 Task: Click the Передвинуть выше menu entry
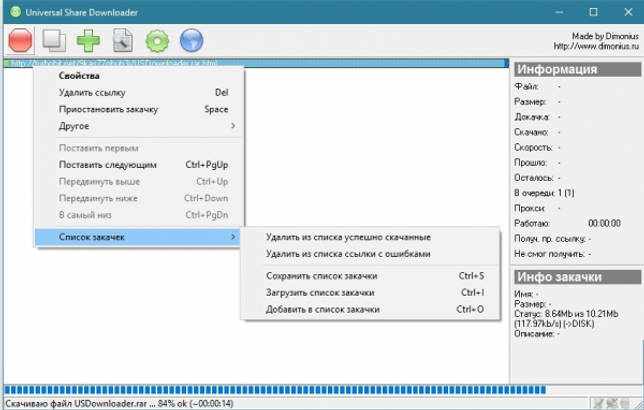[x=139, y=182]
